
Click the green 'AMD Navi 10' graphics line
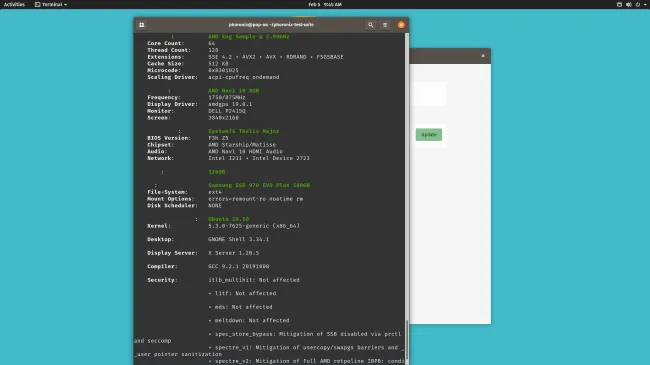tap(234, 90)
